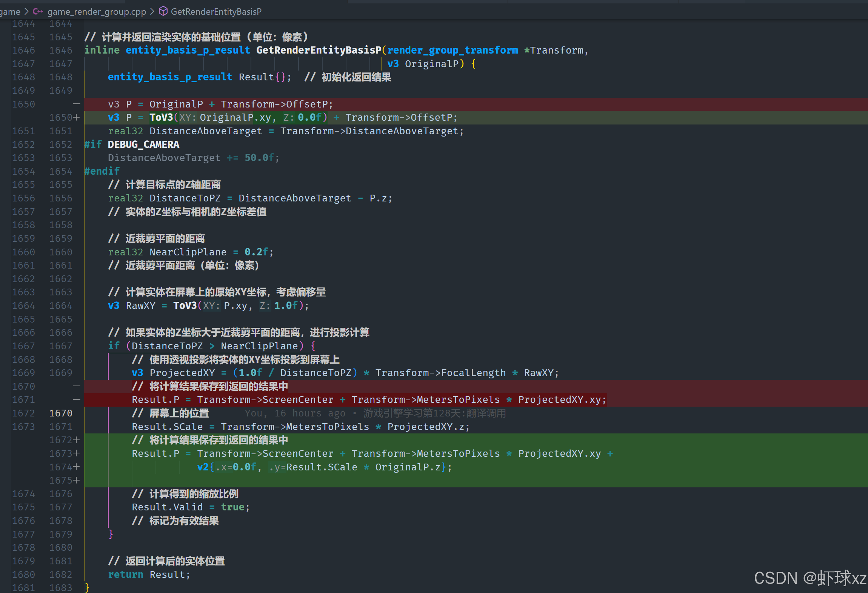
Task: Click chevron after game_render_group.cpp in breadcrumb
Action: (152, 11)
